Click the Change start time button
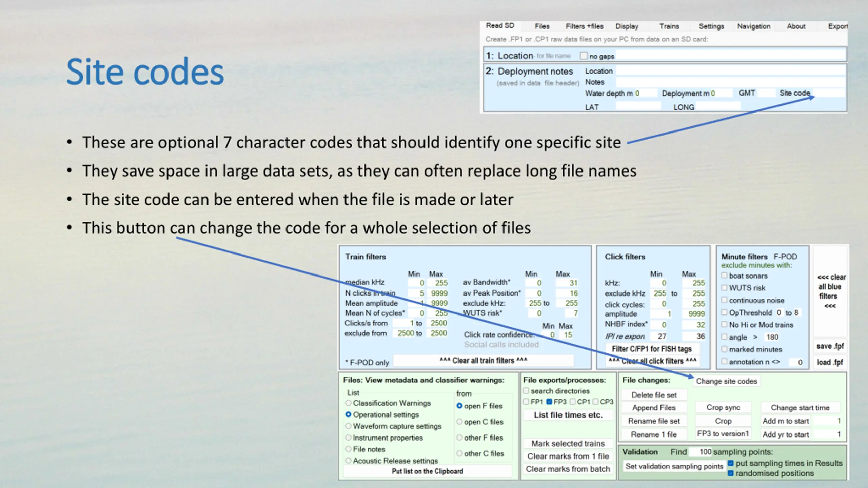868x488 pixels. click(800, 407)
